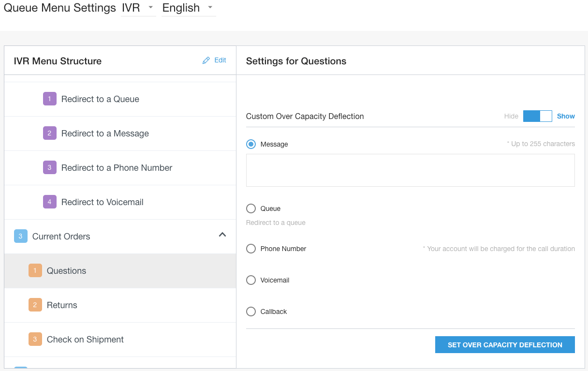
Task: Click inside the Message text box
Action: pyautogui.click(x=410, y=170)
